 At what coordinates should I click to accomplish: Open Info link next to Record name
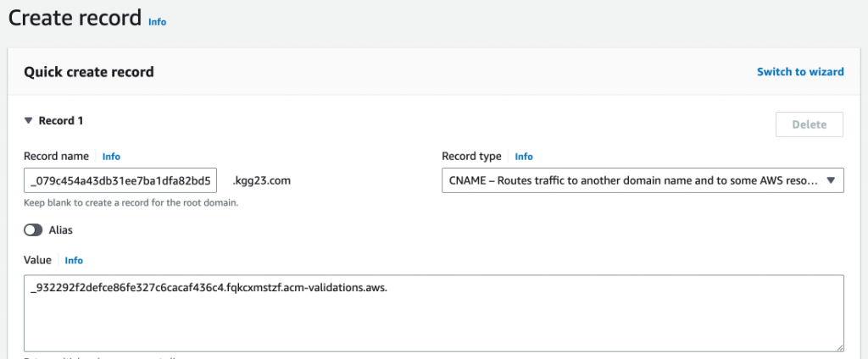coord(111,157)
